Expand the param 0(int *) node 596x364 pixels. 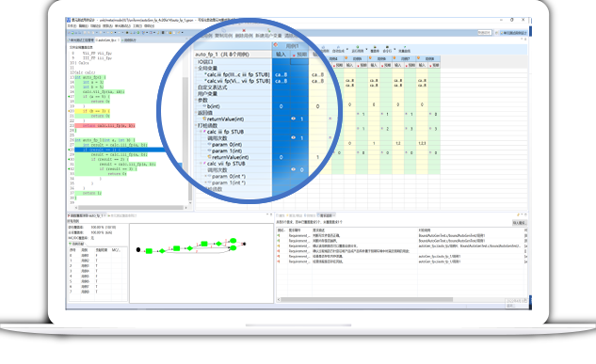click(x=205, y=176)
